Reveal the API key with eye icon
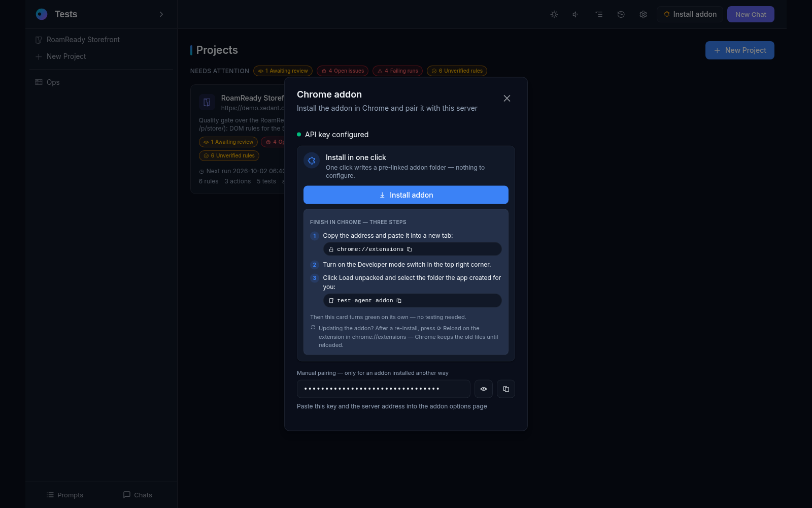 [484, 389]
